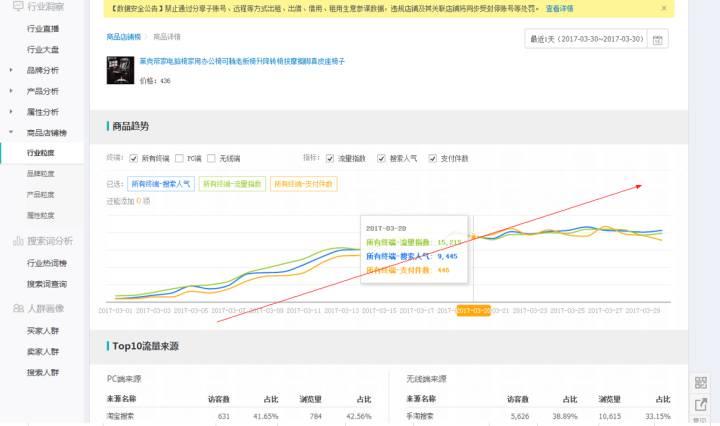Viewport: 720px width, 426px height.
Task: Toggle the 支付件数 indicator checkbox
Action: point(432,158)
